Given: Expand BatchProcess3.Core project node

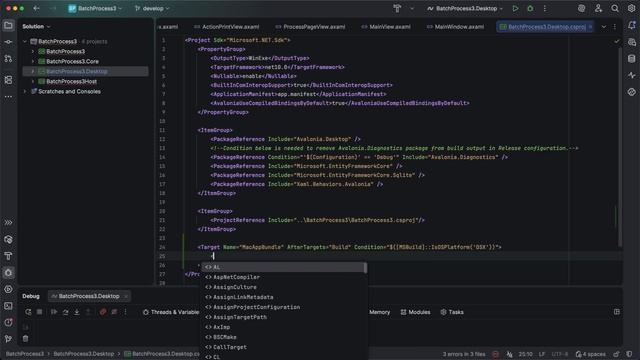Looking at the screenshot, I should (33, 61).
